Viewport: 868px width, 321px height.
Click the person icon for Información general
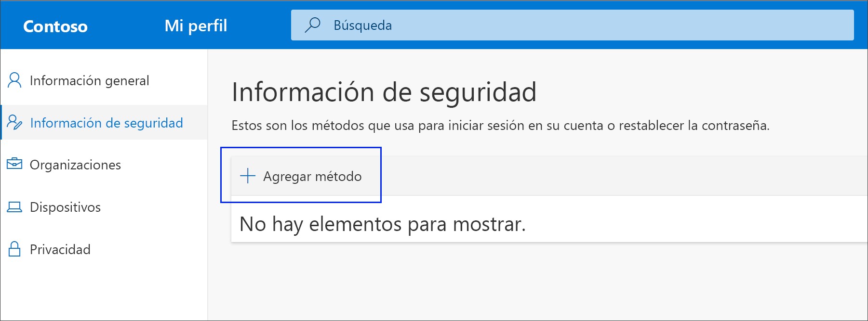tap(14, 80)
